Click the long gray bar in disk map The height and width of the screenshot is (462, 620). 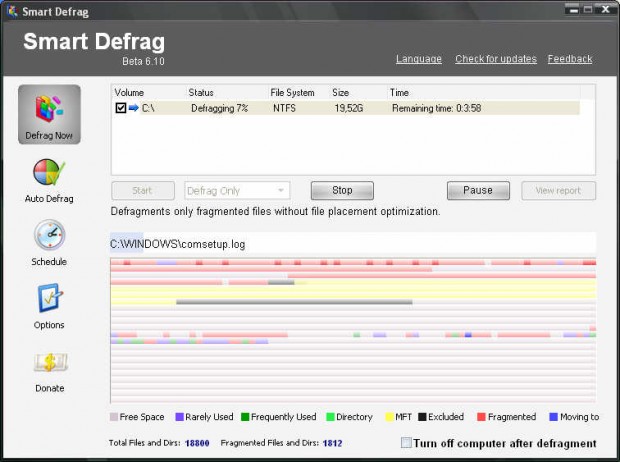point(294,302)
